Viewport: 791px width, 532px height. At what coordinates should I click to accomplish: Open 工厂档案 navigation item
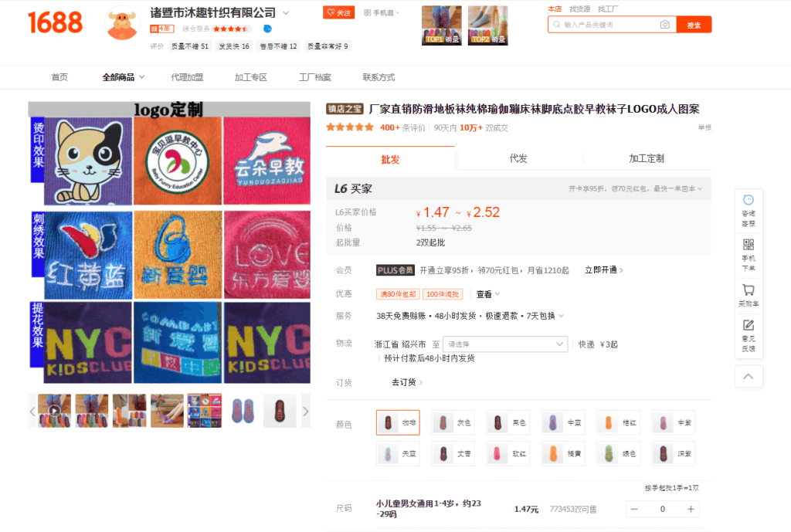(x=315, y=77)
